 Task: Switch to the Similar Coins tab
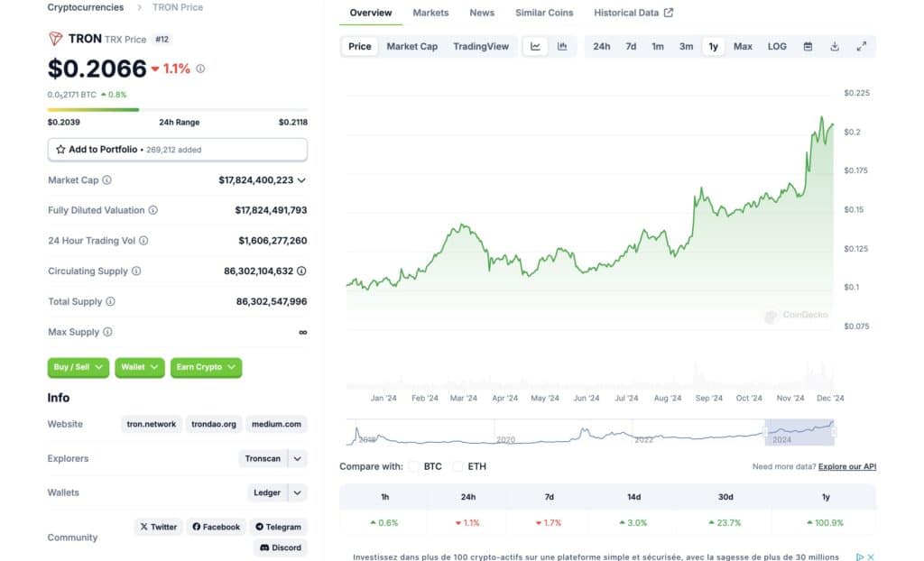[544, 13]
